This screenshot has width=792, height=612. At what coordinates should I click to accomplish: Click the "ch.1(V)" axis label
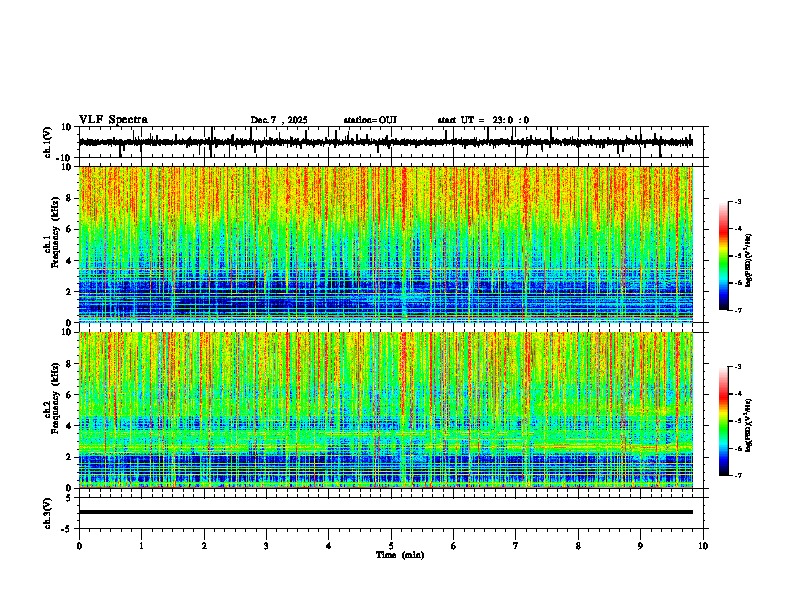[48, 142]
